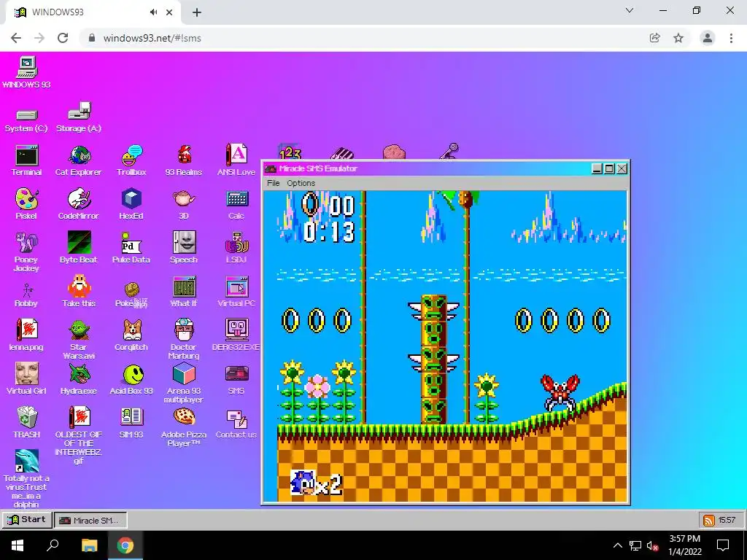Go back in Chrome browser
The height and width of the screenshot is (560, 747).
point(16,38)
